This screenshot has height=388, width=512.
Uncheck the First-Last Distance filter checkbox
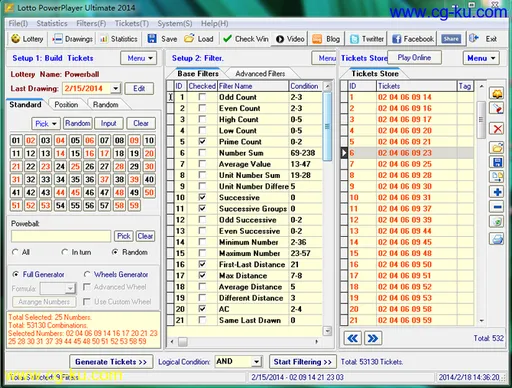[202, 264]
